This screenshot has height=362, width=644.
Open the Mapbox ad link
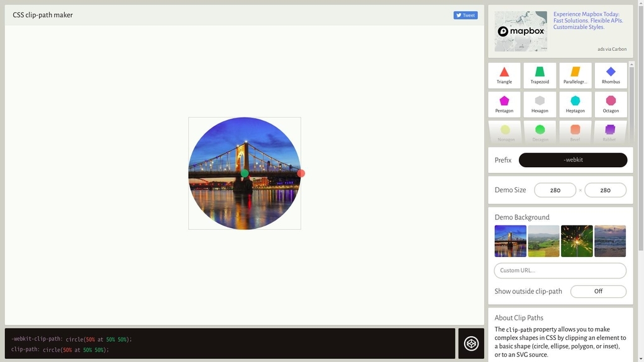[x=588, y=21]
